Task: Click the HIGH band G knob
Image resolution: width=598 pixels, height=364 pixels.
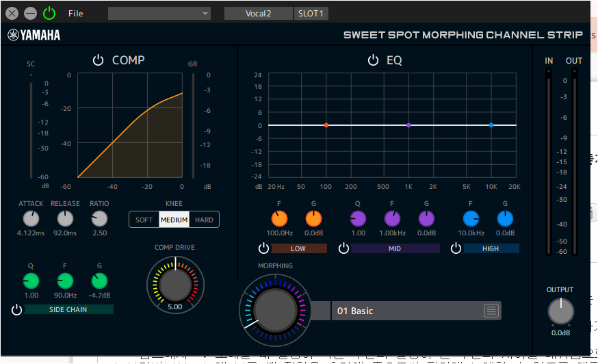Action: (x=506, y=219)
